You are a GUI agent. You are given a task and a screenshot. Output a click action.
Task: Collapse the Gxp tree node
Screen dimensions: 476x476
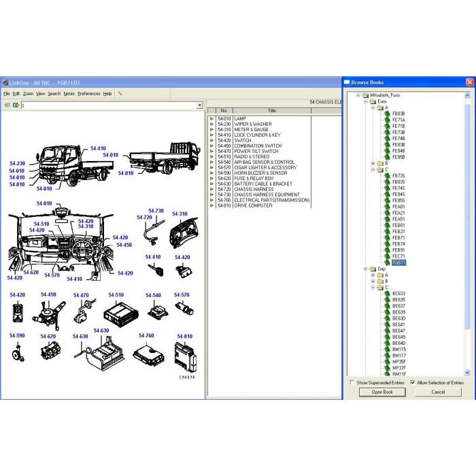tap(366, 269)
